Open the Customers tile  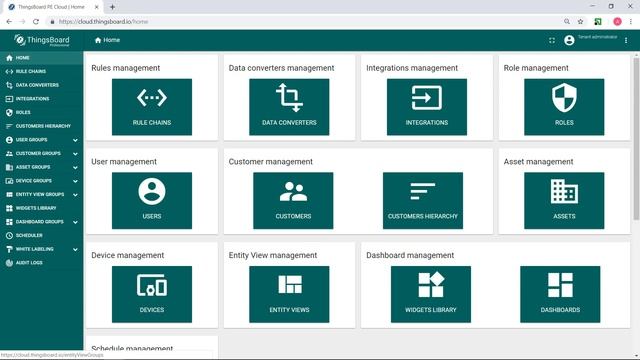[x=293, y=200]
